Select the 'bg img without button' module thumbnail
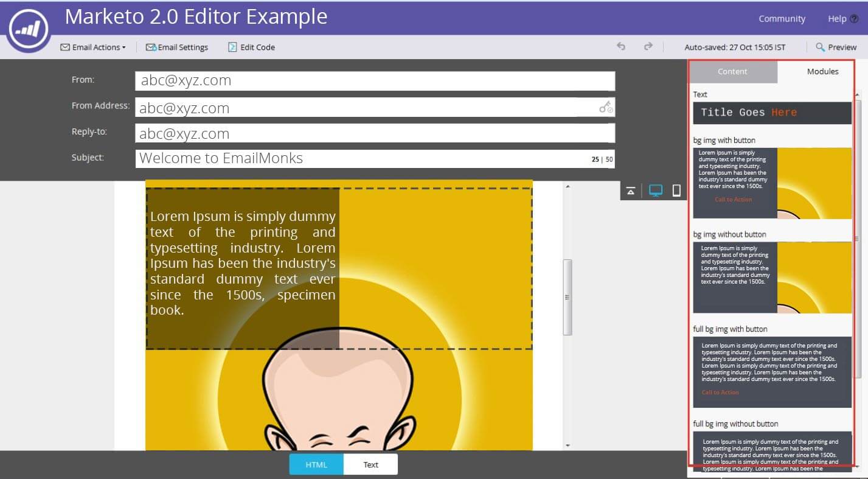Viewport: 868px width, 479px height. tap(772, 278)
